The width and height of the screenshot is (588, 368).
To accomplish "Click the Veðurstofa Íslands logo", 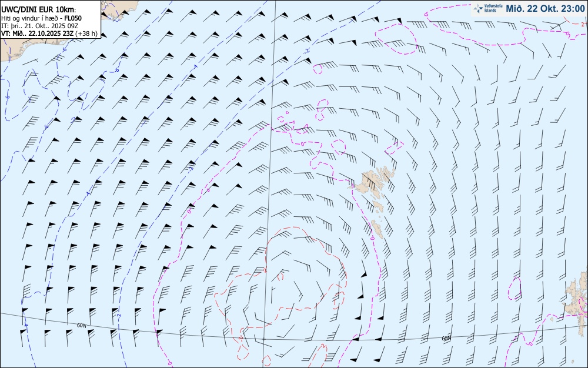I will tap(488, 8).
